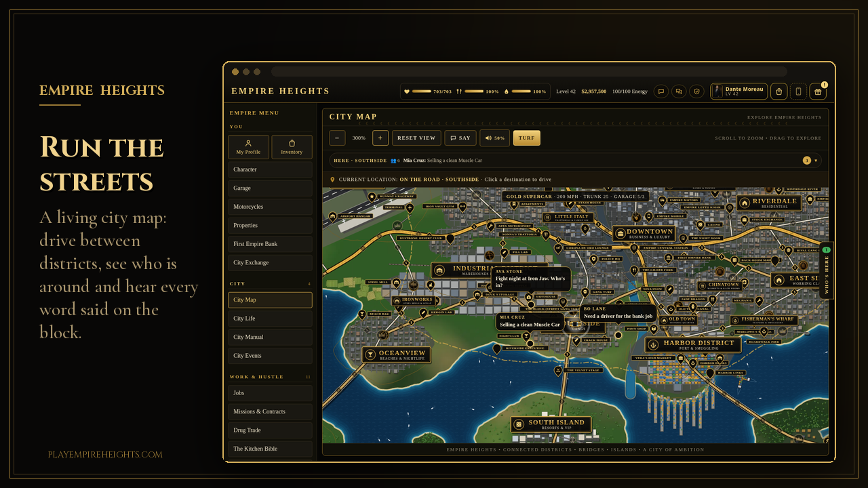868x488 pixels.
Task: Open the Inventory button
Action: point(292,147)
